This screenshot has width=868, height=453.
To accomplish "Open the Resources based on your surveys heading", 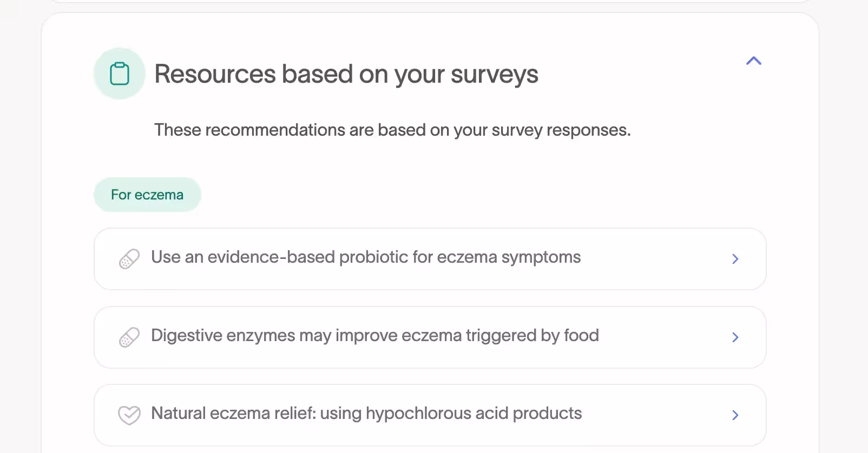I will coord(346,74).
